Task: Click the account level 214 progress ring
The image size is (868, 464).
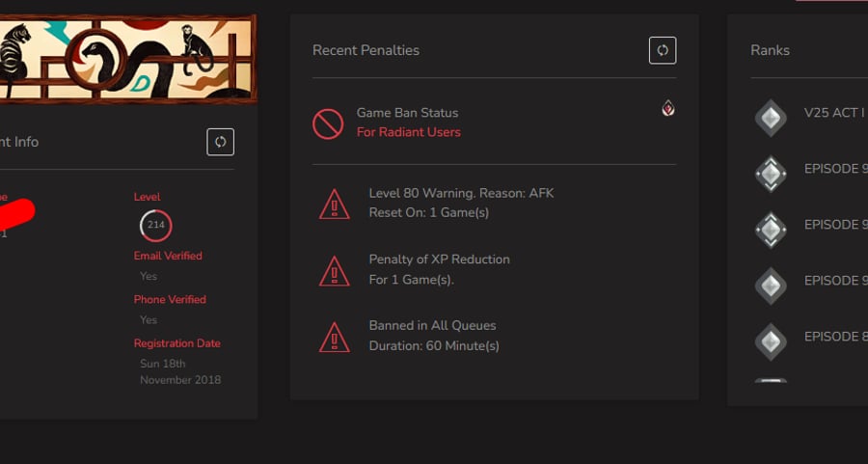Action: click(156, 226)
